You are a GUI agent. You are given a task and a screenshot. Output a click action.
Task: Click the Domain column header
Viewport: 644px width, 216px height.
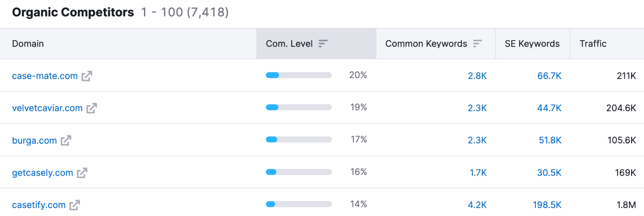(x=28, y=44)
